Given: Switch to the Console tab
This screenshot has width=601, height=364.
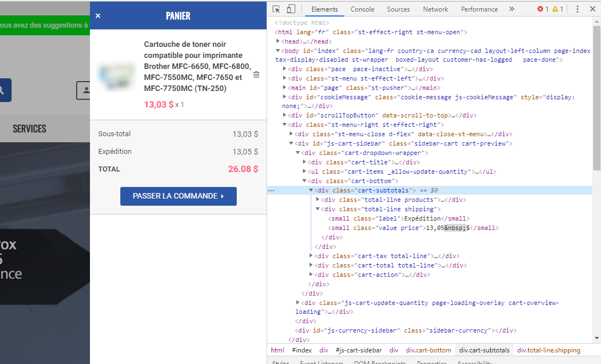Looking at the screenshot, I should coord(362,9).
